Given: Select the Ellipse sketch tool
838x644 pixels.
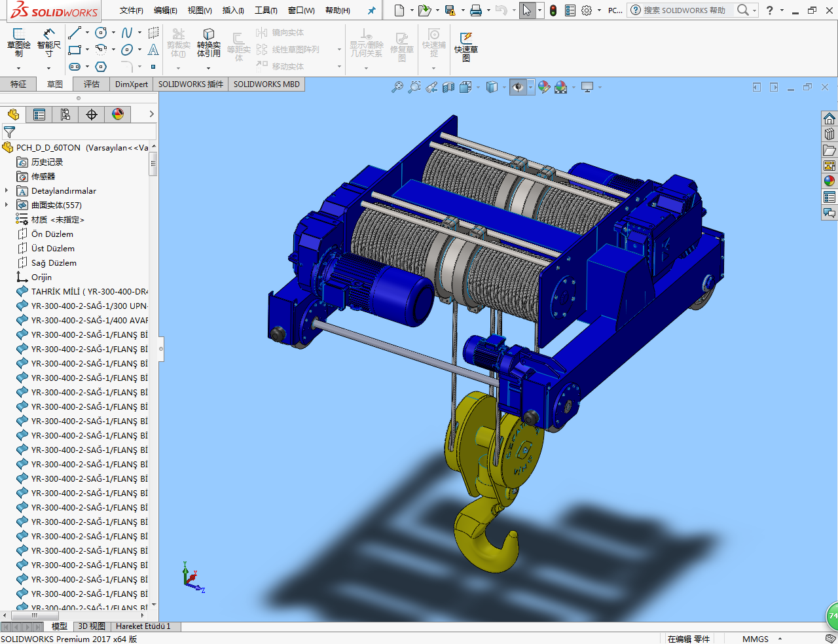Looking at the screenshot, I should coord(127,50).
